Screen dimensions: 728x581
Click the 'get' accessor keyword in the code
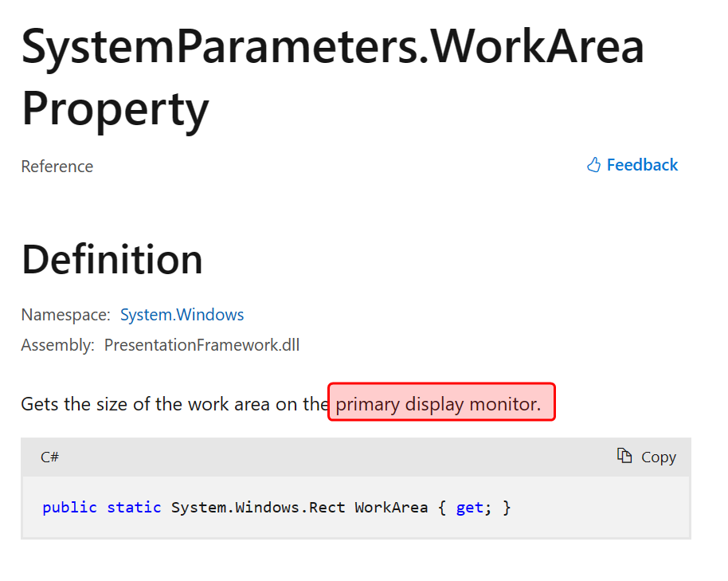tap(469, 507)
